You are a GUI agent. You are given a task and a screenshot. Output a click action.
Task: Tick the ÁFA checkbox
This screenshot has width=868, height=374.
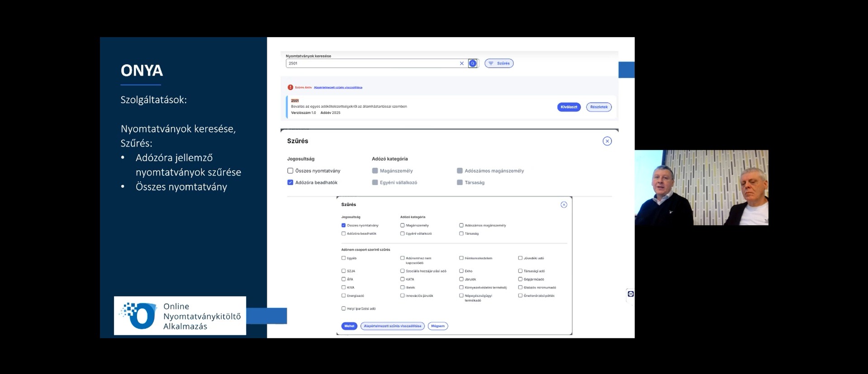[344, 279]
